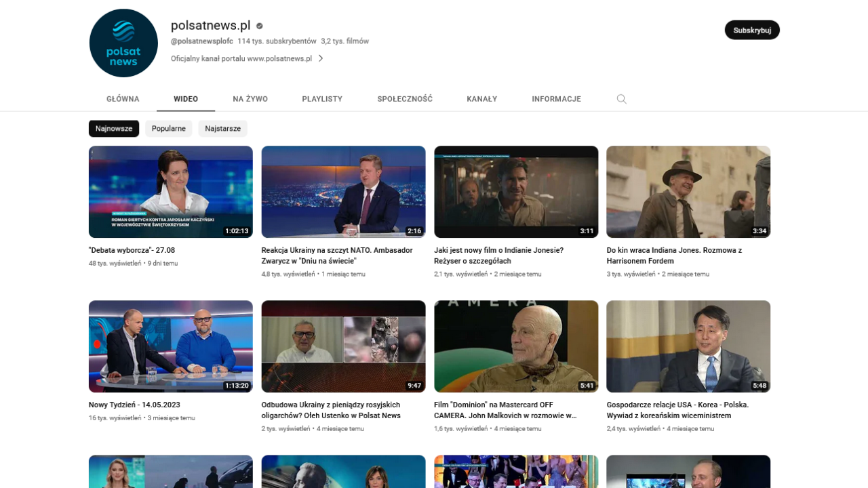The width and height of the screenshot is (868, 488).
Task: Select the KANAŁY tab
Action: [x=481, y=99]
